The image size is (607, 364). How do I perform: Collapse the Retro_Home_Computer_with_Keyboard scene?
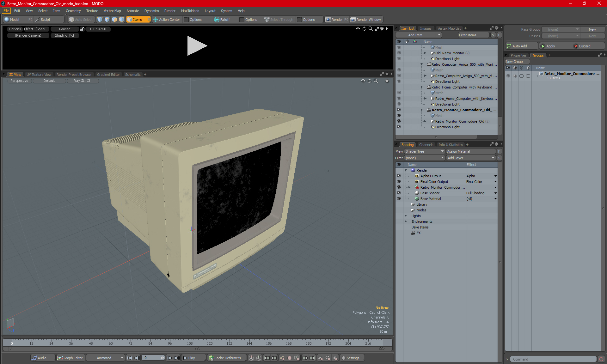coord(421,87)
